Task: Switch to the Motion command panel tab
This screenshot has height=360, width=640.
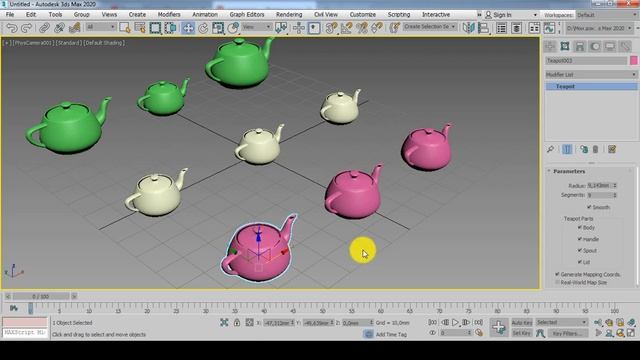Action: (x=595, y=47)
